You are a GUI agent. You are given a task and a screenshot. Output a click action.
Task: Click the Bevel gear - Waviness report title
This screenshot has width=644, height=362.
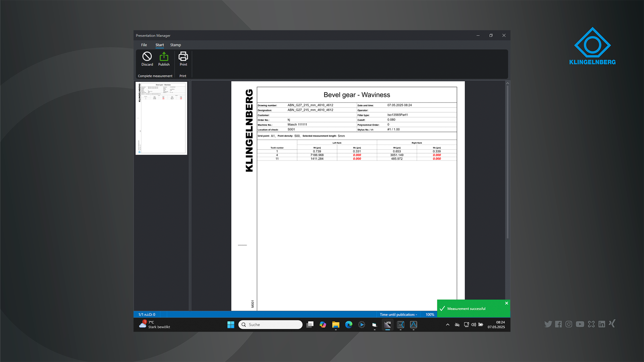click(357, 95)
